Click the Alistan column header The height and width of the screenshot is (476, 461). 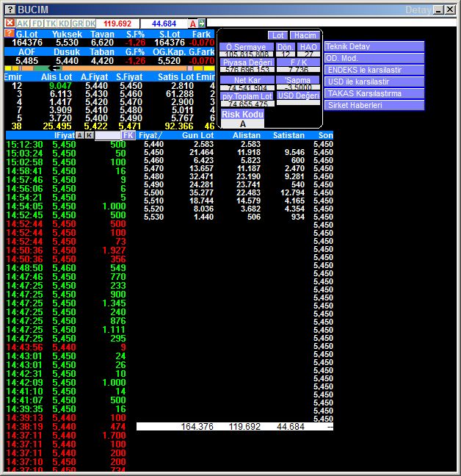pyautogui.click(x=247, y=135)
